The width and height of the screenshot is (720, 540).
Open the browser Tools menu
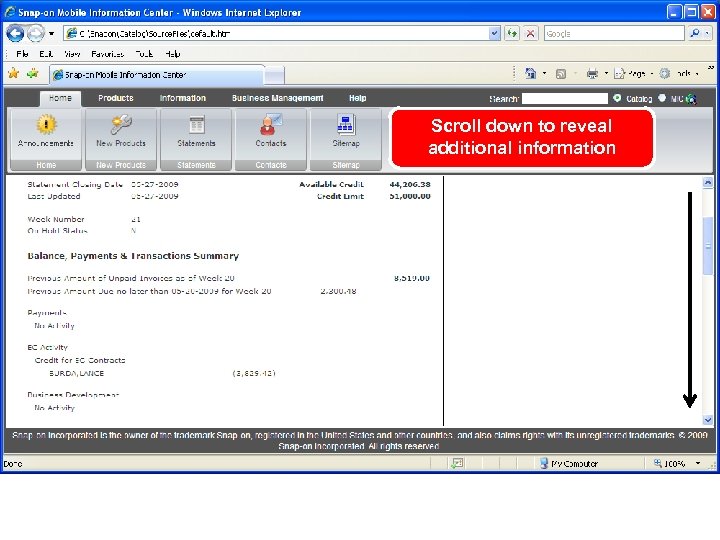point(144,54)
